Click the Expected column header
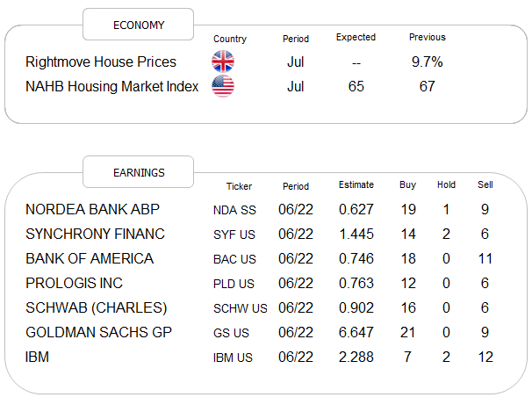532x419 pixels. coord(356,37)
